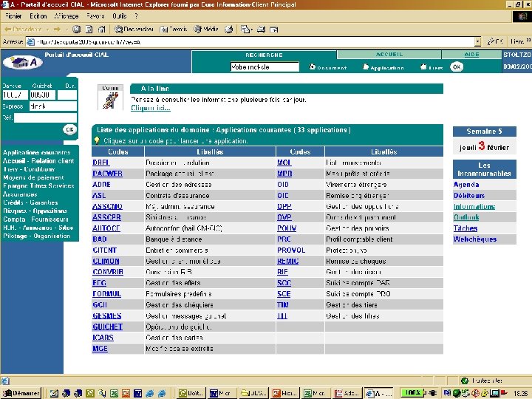Launch the GUICHET application code link

point(107,327)
